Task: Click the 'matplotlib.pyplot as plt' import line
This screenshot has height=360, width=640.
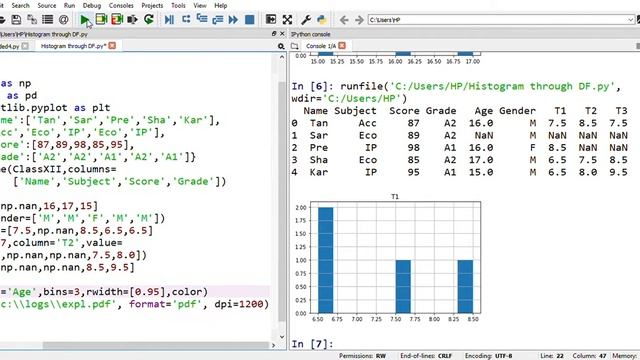Action: point(55,108)
